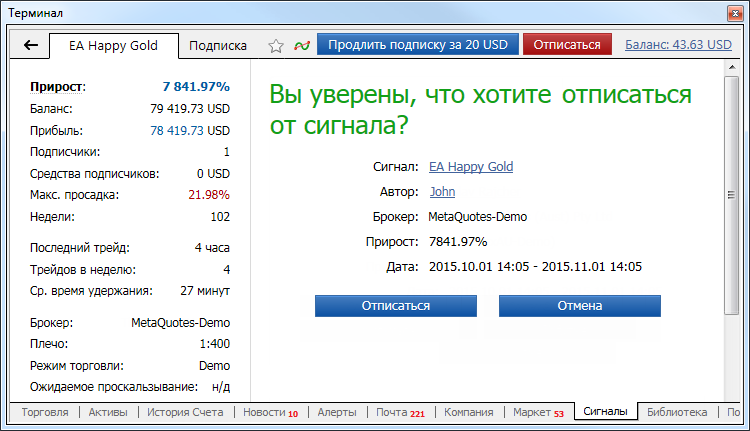Open the Новости tab
The height and width of the screenshot is (431, 750).
point(270,412)
